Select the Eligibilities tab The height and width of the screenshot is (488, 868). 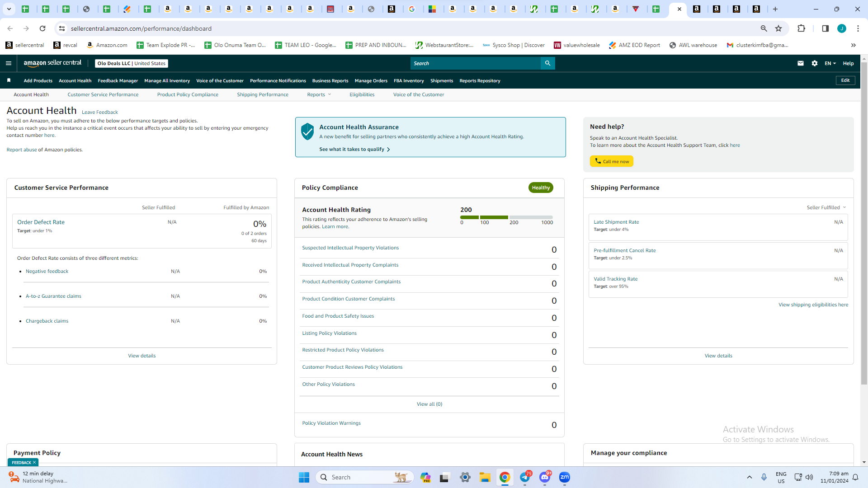pyautogui.click(x=362, y=94)
